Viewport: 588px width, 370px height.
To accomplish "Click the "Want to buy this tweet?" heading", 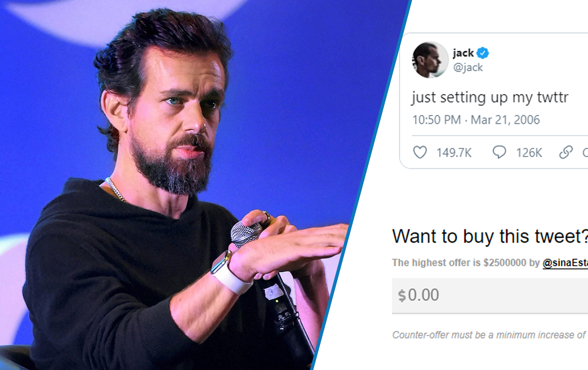I will point(490,236).
